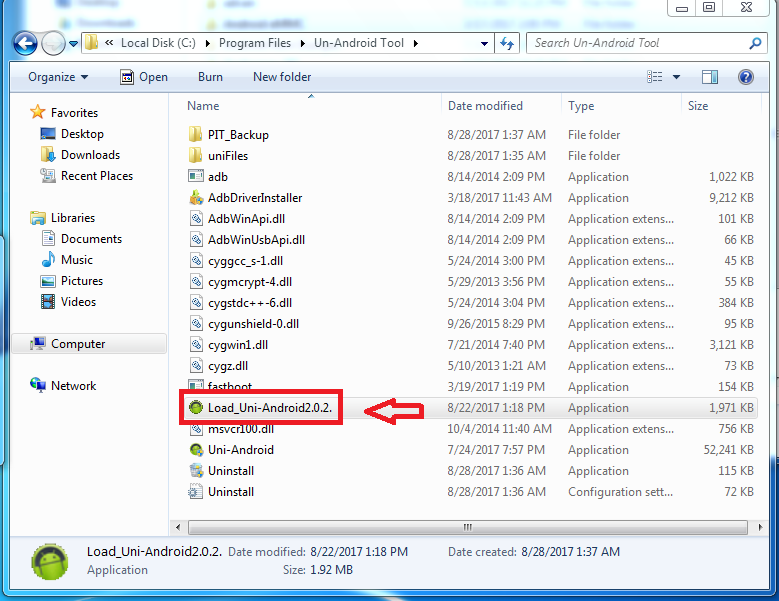Click the horizontal scrollbar right arrow
The height and width of the screenshot is (601, 779).
click(760, 527)
